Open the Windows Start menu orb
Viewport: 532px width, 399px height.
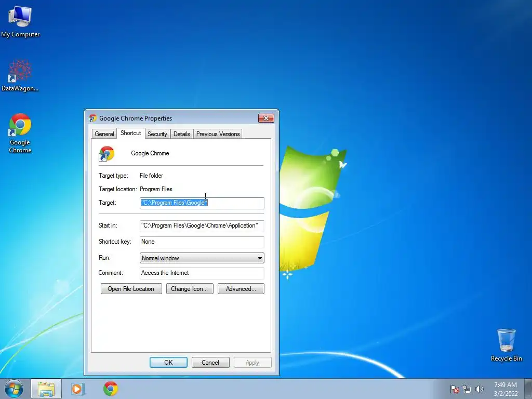tap(14, 389)
